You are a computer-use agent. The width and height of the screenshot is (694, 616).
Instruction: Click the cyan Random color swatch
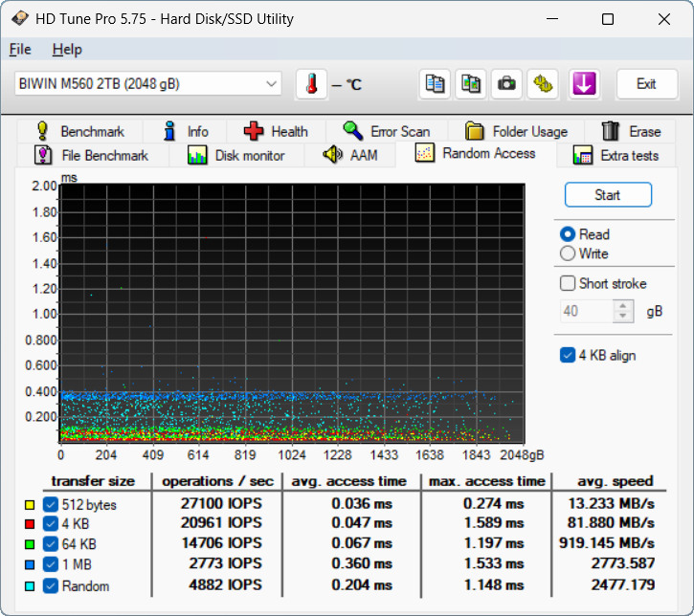point(30,586)
